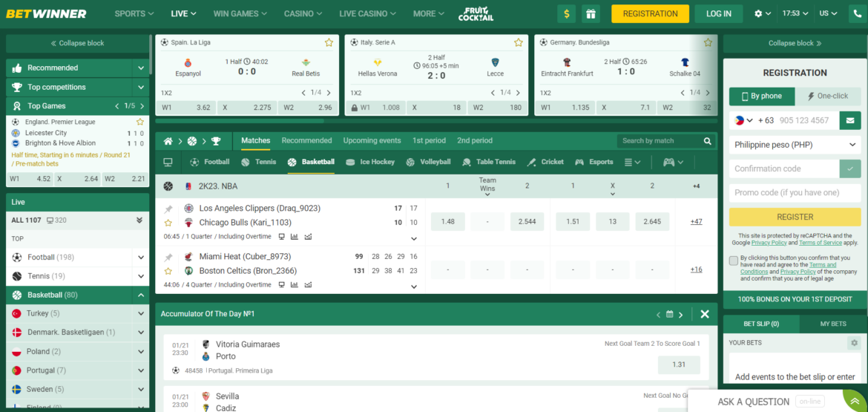The image size is (868, 412).
Task: Click the phone callback icon
Action: [858, 14]
